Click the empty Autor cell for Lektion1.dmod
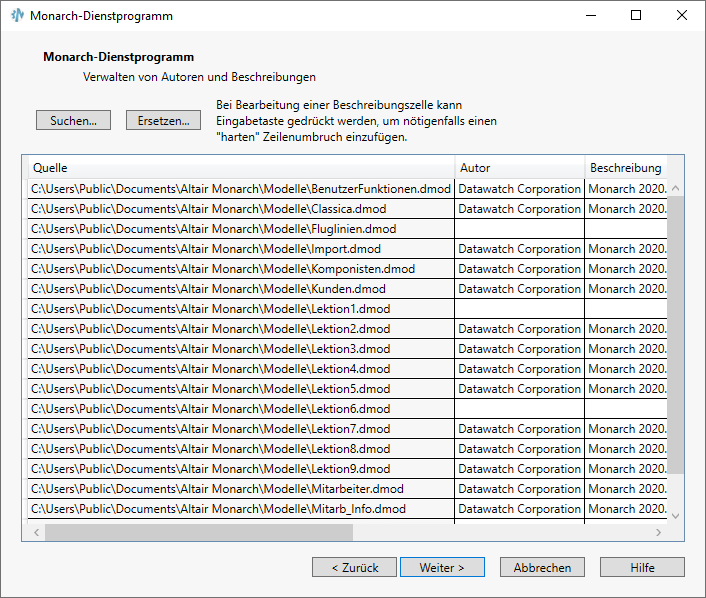Image resolution: width=706 pixels, height=598 pixels. [519, 309]
